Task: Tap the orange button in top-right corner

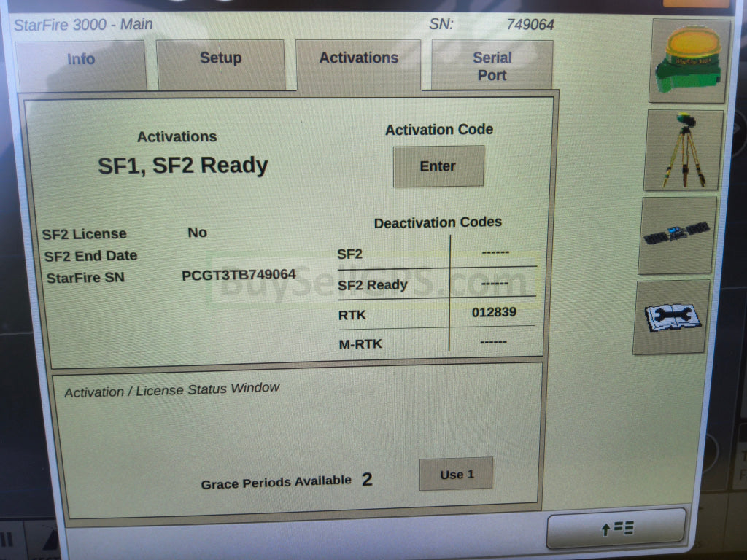Action: click(x=695, y=3)
